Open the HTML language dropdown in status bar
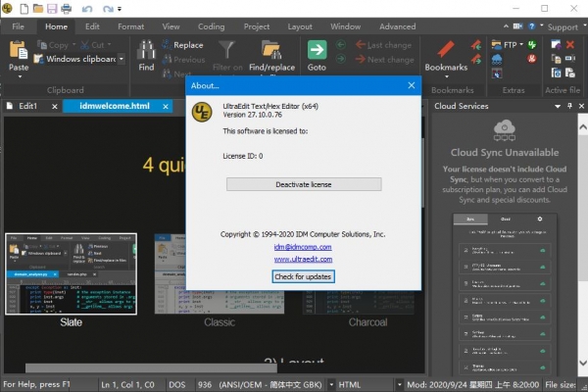The height and width of the screenshot is (392, 588). pos(400,385)
